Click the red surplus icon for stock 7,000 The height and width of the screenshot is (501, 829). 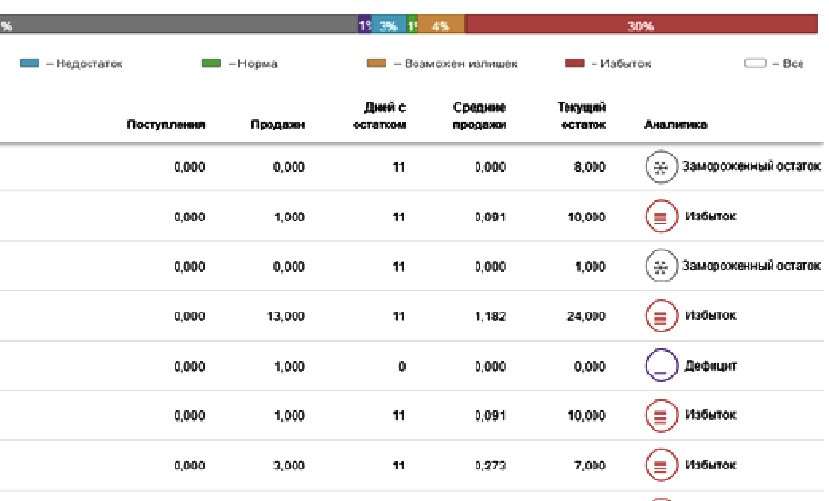pyautogui.click(x=659, y=465)
